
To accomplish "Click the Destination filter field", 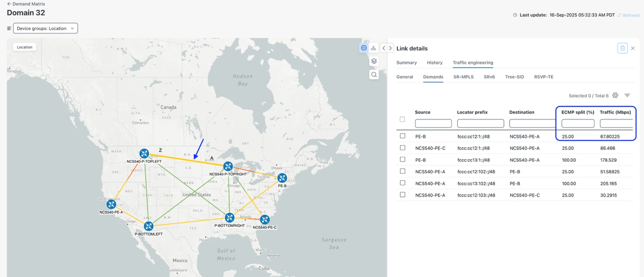I will (532, 123).
